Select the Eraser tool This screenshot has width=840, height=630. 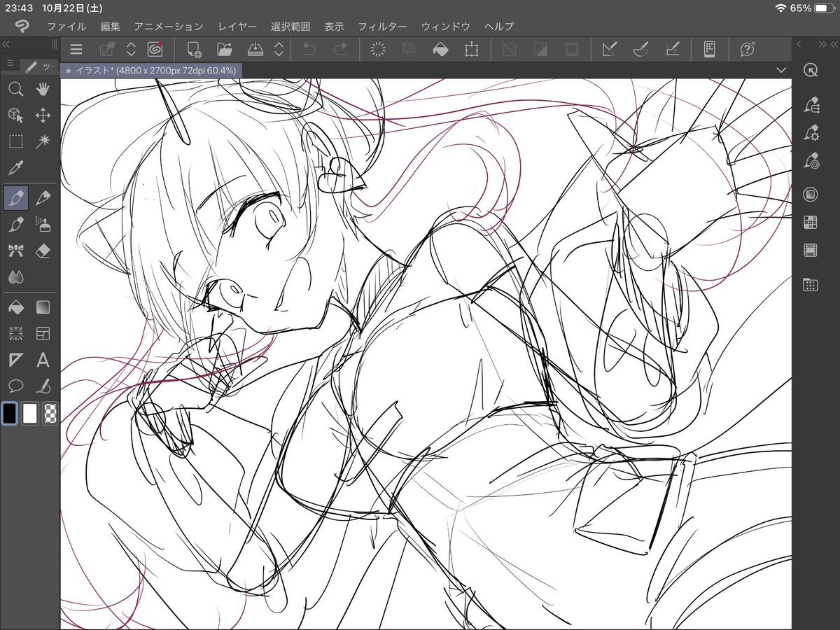pos(42,251)
